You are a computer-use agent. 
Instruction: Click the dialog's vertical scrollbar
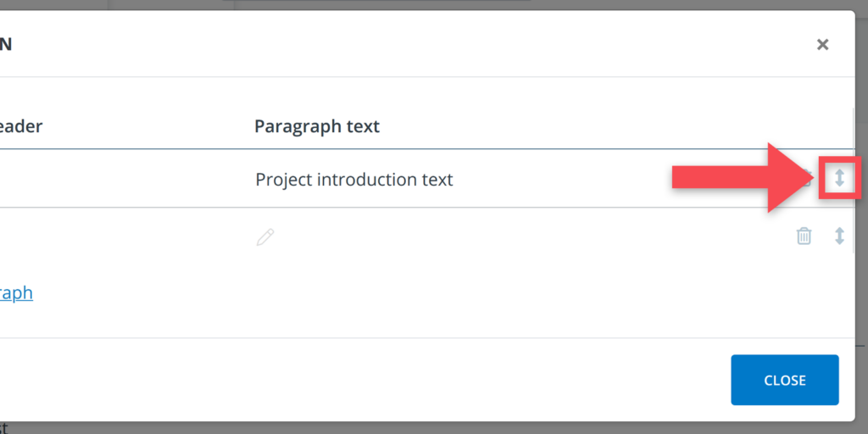(x=852, y=170)
